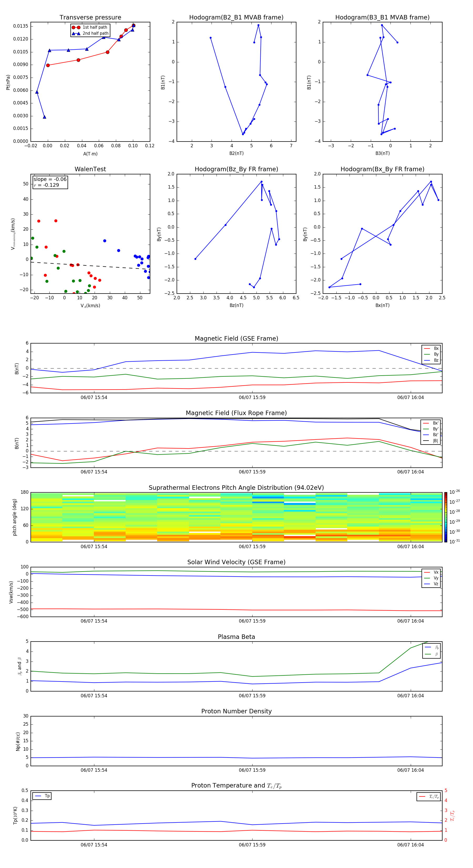
Task: Click the 'Proton Number Density' title
Action: [236, 711]
